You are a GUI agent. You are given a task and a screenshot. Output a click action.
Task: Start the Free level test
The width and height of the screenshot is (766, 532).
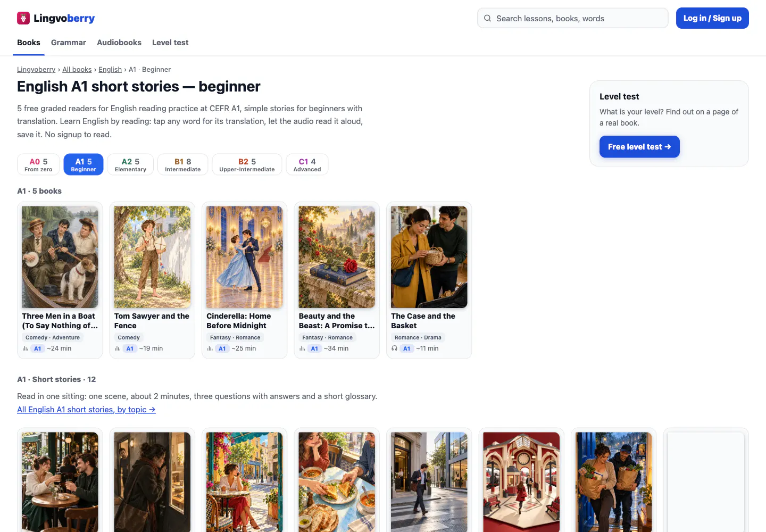[x=639, y=147]
